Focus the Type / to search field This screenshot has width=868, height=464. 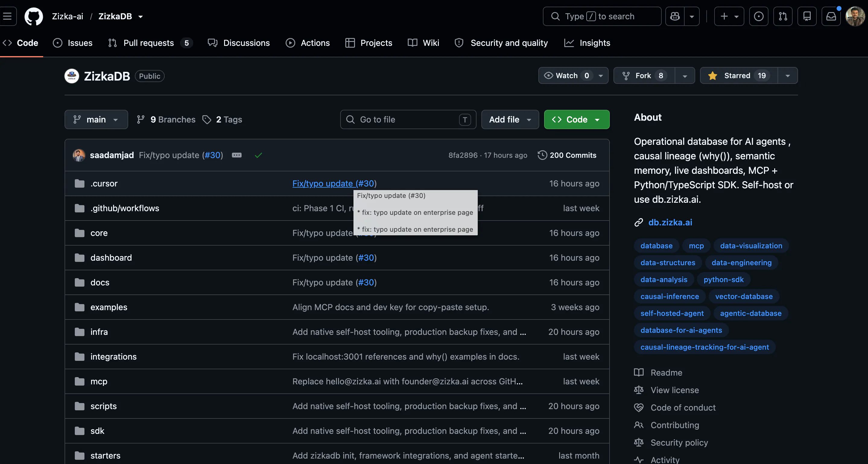(602, 16)
